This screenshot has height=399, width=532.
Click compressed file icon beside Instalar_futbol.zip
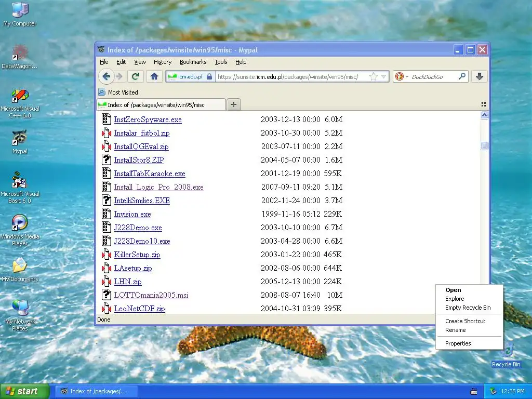point(106,132)
